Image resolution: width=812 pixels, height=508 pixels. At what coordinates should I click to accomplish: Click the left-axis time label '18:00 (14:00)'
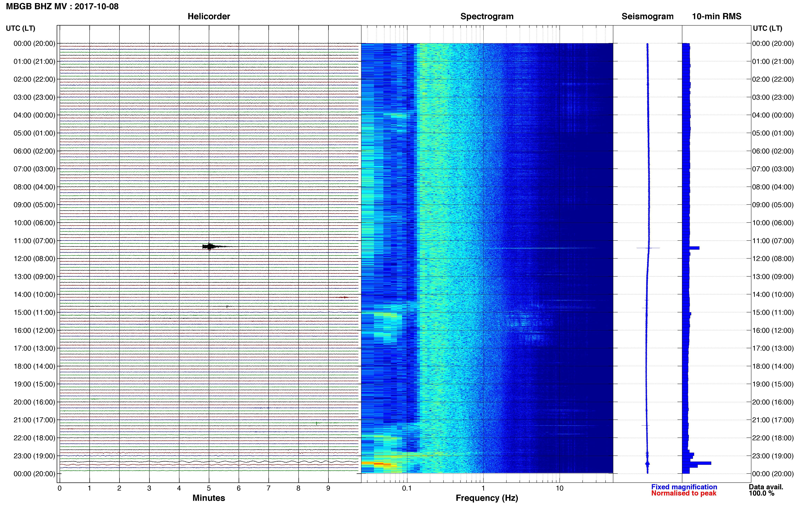pos(34,366)
